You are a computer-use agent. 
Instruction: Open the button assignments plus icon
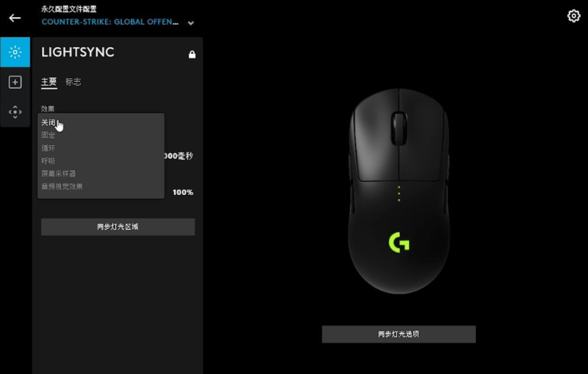click(x=15, y=82)
